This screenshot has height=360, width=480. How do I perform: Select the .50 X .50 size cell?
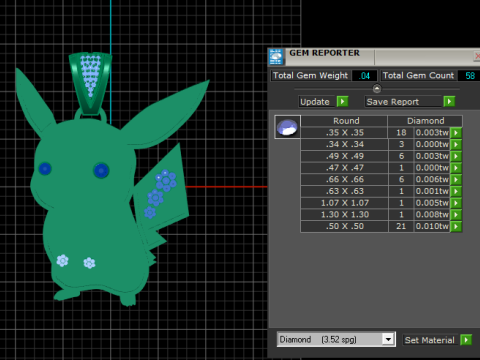pyautogui.click(x=345, y=226)
